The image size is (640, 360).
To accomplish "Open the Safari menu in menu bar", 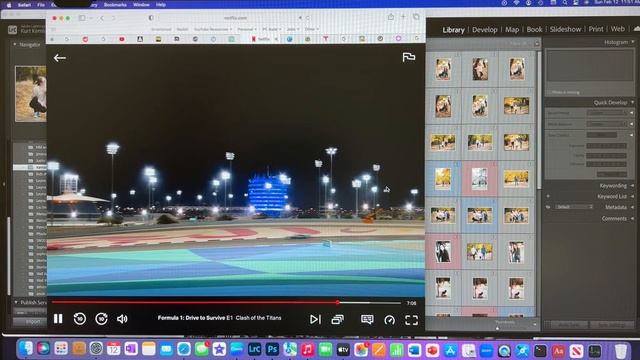I will pyautogui.click(x=24, y=5).
